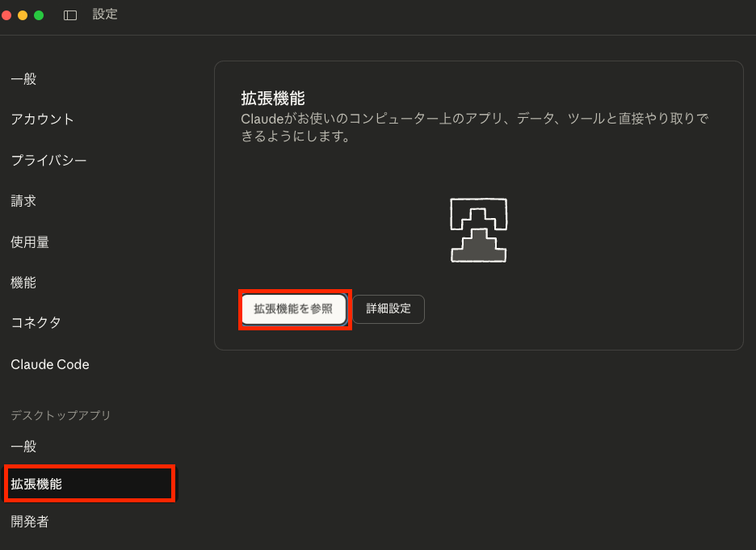Viewport: 756px width, 550px height.
Task: Click the デスクトップアプリ section header
Action: click(x=61, y=415)
